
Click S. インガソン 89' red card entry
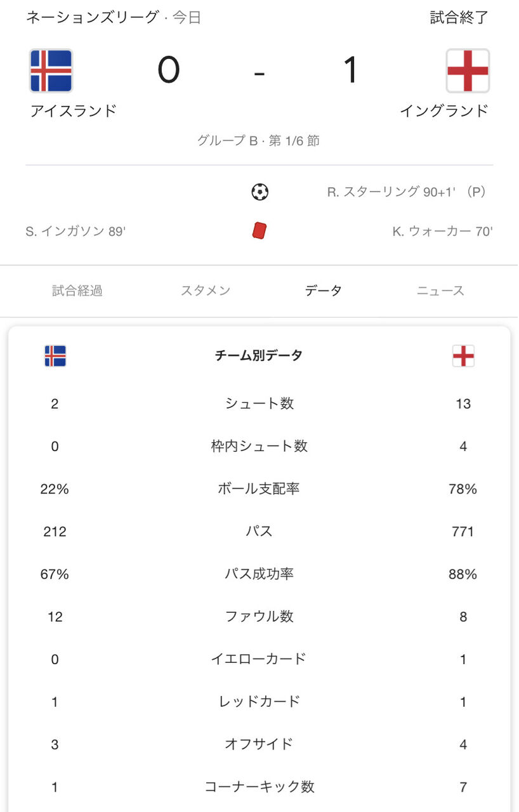[76, 232]
